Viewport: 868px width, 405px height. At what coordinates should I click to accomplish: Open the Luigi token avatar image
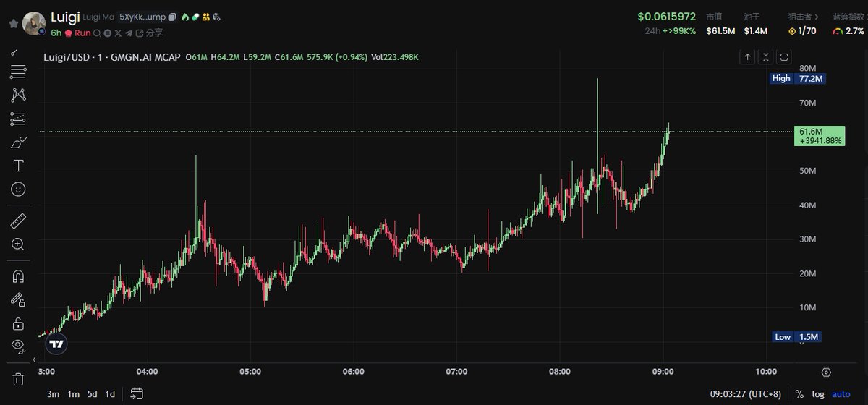point(34,24)
